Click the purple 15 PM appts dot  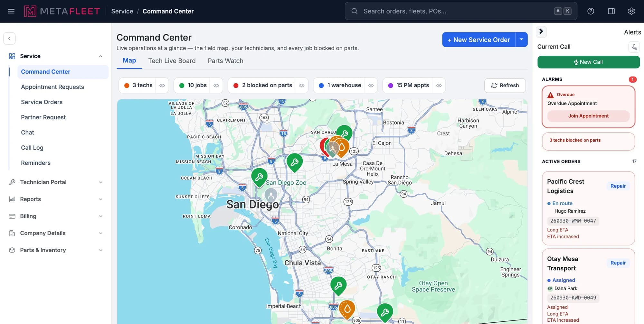(391, 86)
